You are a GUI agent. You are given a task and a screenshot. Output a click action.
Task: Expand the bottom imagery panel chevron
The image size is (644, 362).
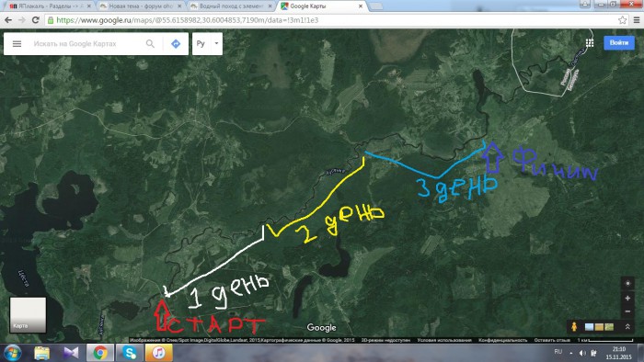(x=627, y=327)
